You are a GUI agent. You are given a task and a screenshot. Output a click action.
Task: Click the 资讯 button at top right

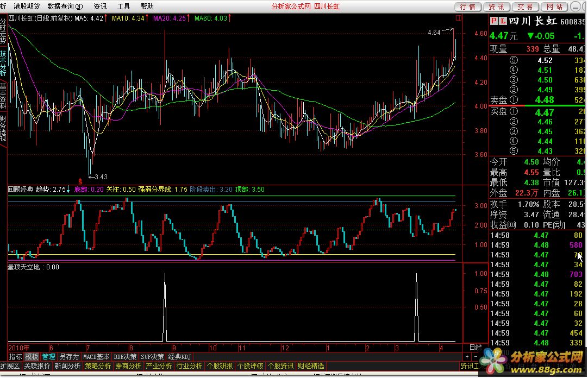click(497, 7)
